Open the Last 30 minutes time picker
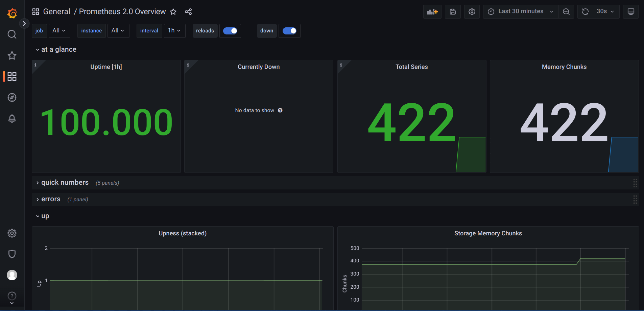This screenshot has width=644, height=311. pos(521,12)
